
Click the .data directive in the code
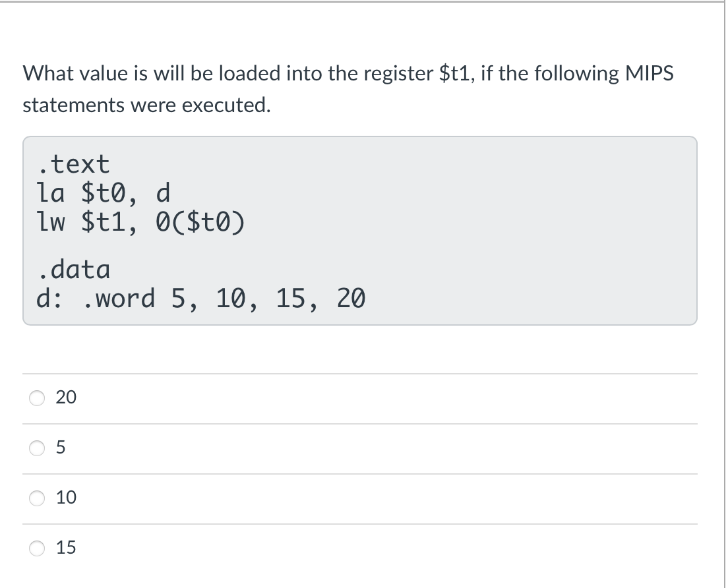click(x=75, y=268)
